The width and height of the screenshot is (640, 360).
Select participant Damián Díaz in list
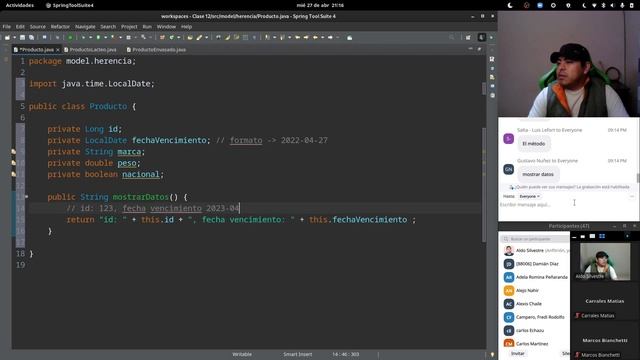coord(535,264)
